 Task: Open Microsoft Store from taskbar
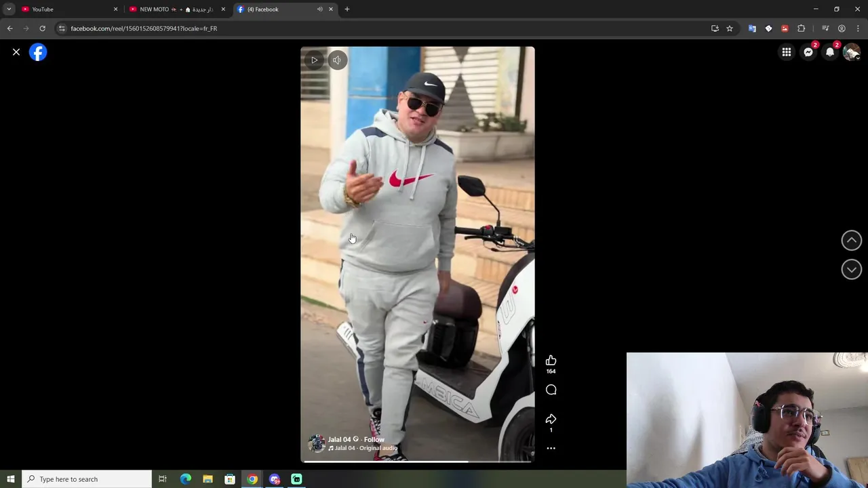[x=230, y=479]
